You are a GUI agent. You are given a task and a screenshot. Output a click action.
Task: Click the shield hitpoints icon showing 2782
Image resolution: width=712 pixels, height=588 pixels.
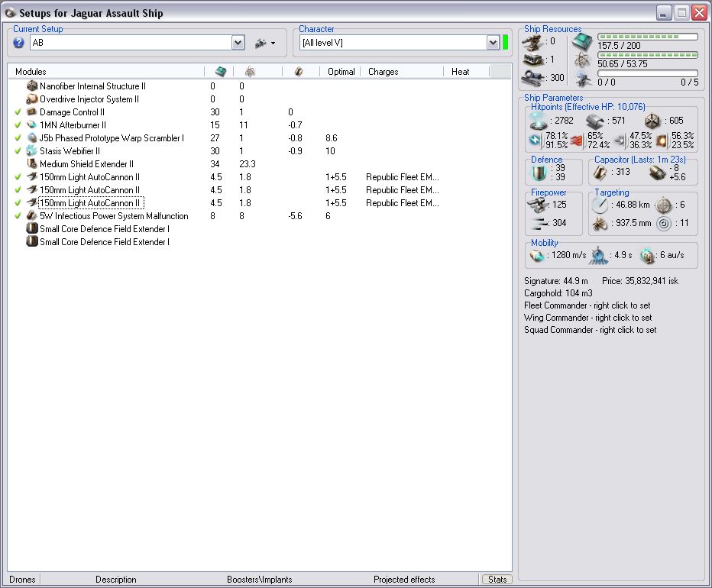pyautogui.click(x=539, y=121)
